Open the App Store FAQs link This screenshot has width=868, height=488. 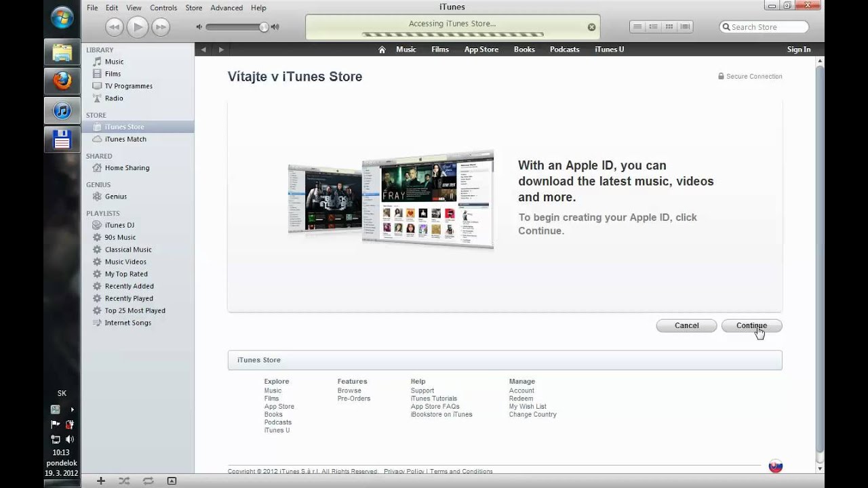pos(435,407)
